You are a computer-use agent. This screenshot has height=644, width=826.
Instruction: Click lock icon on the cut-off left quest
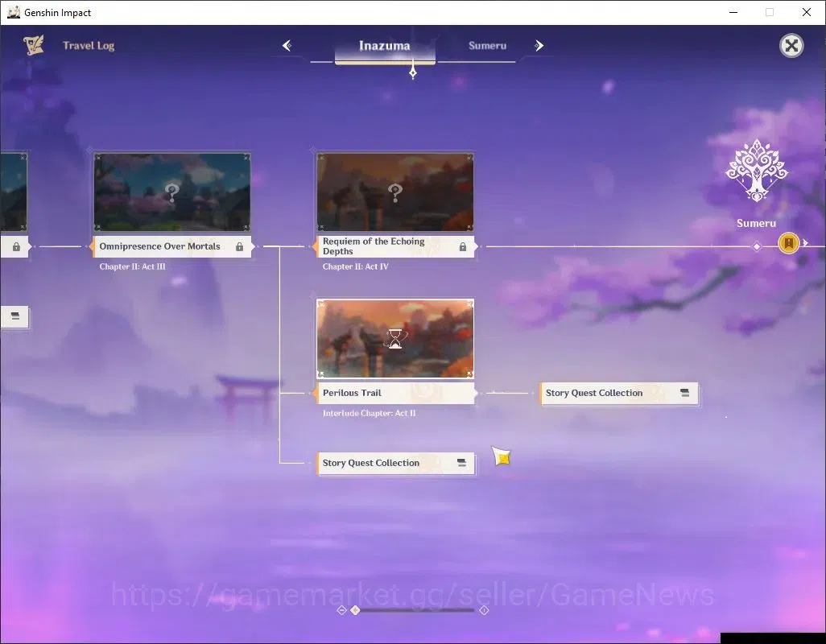16,247
